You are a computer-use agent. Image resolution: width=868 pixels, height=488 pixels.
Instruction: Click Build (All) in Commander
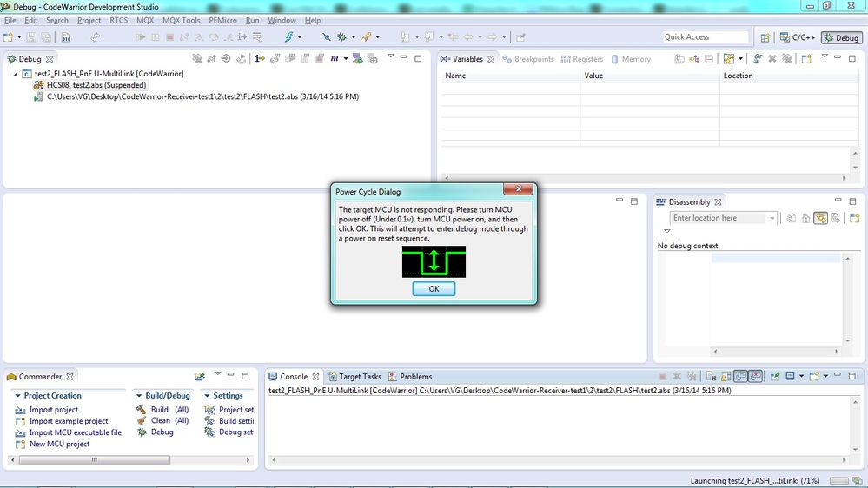[x=169, y=410]
